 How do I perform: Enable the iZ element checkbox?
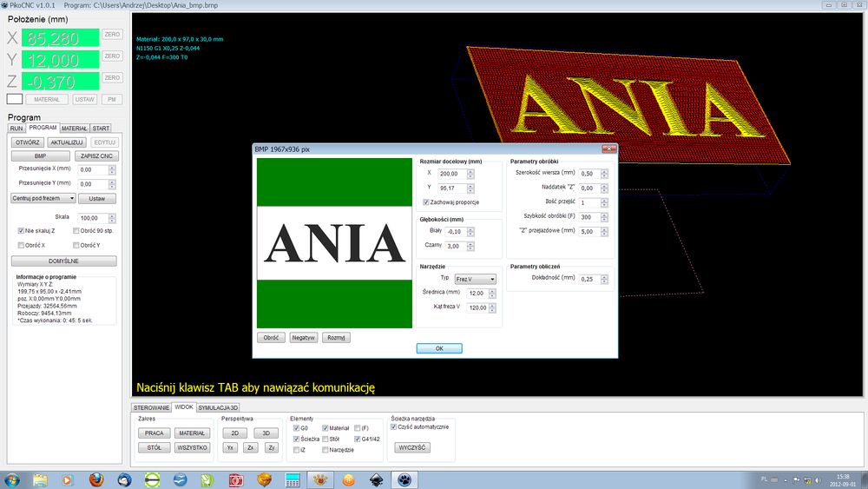tap(296, 450)
